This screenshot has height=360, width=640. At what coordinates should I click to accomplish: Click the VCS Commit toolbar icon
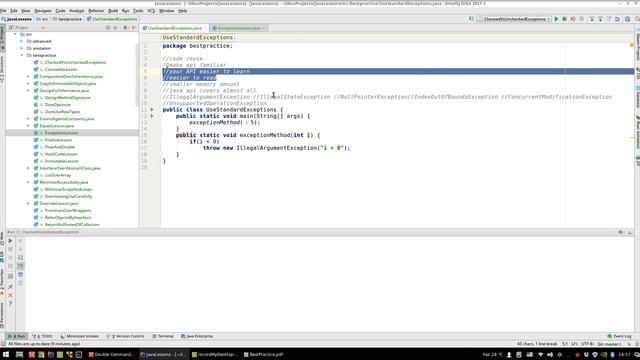tap(600, 19)
